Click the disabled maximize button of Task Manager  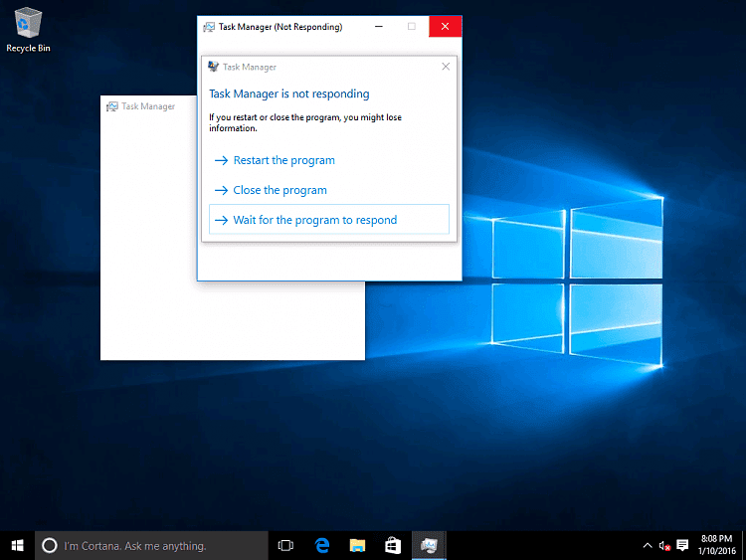412,27
